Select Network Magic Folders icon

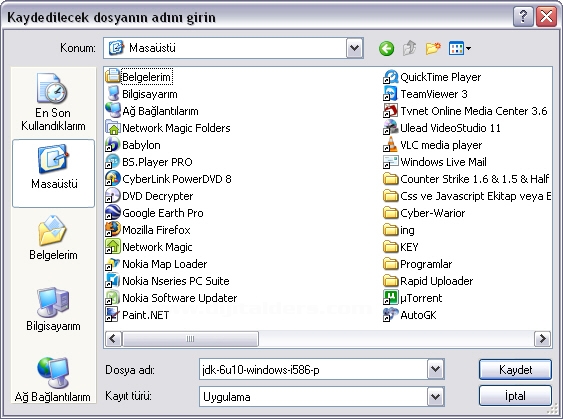pos(113,127)
